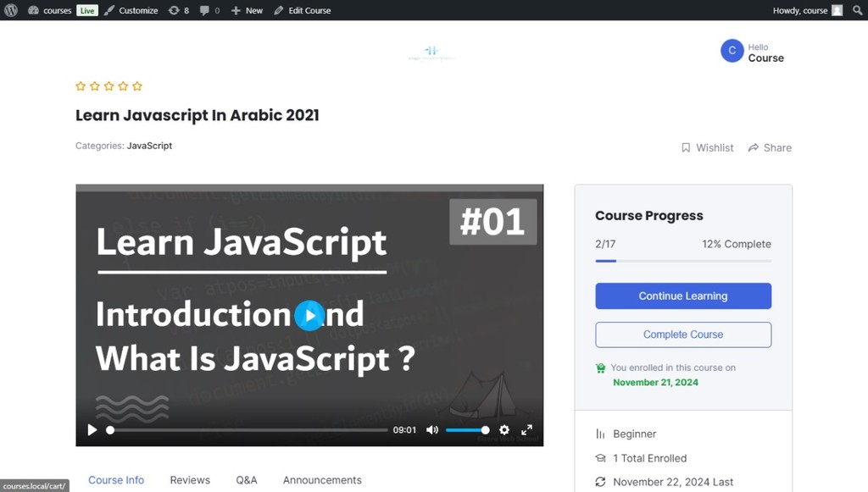Open the courses site dashboard menu
The height and width of the screenshot is (492, 868).
50,10
